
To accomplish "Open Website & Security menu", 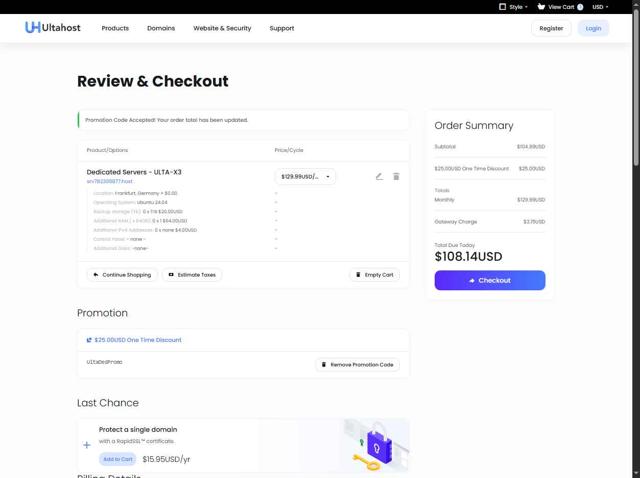I will coord(222,28).
